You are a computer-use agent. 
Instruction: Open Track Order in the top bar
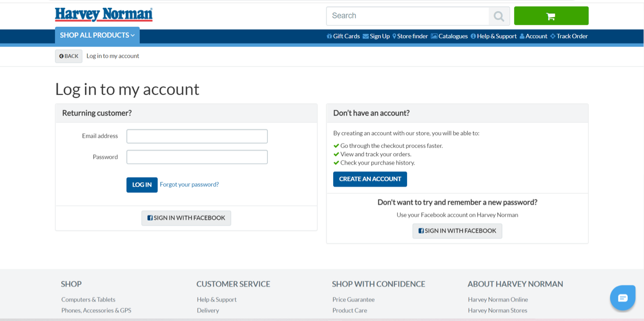click(569, 36)
